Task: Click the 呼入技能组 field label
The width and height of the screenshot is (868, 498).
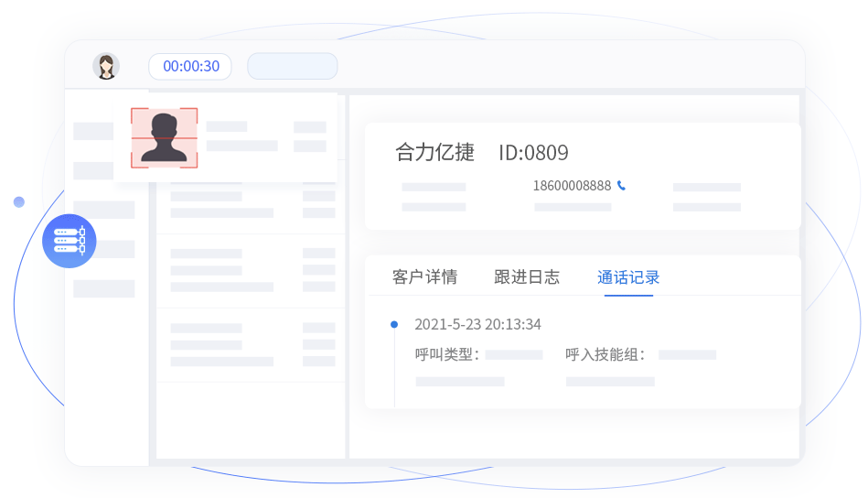Action: coord(605,354)
